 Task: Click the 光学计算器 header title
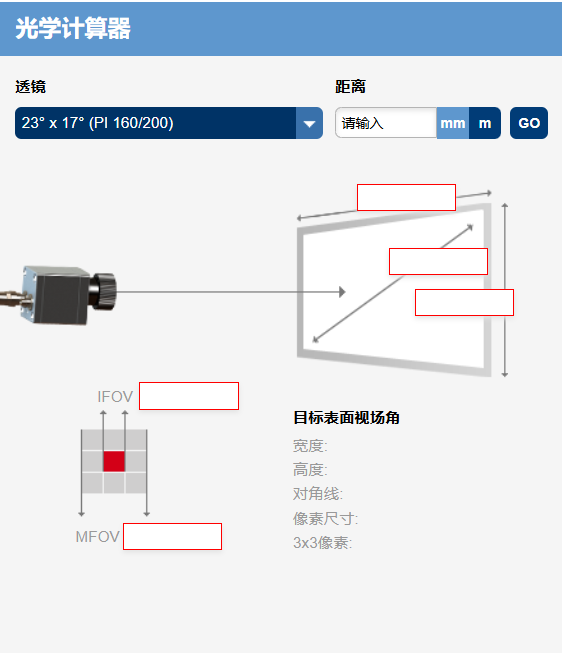tap(73, 29)
